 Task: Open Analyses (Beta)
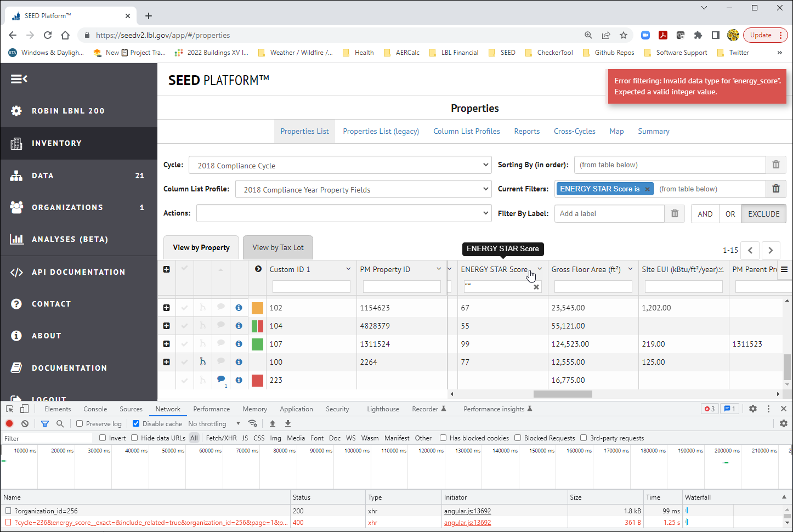(79, 239)
